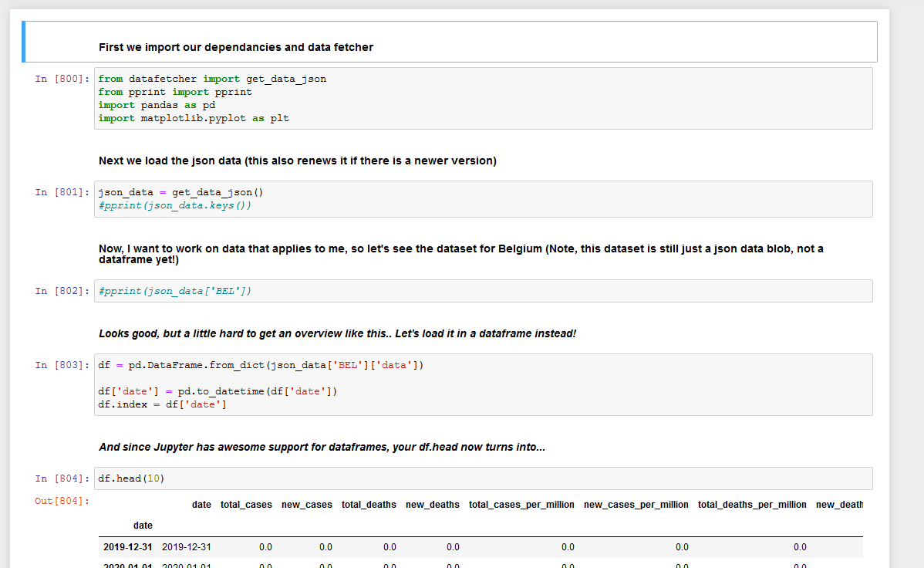This screenshot has height=568, width=924.
Task: Select the 'Looks good, but a little hard' markdown
Action: coord(337,333)
